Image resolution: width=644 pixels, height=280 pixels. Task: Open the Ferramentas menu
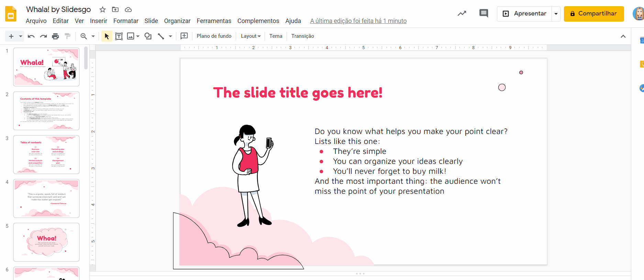coord(214,21)
